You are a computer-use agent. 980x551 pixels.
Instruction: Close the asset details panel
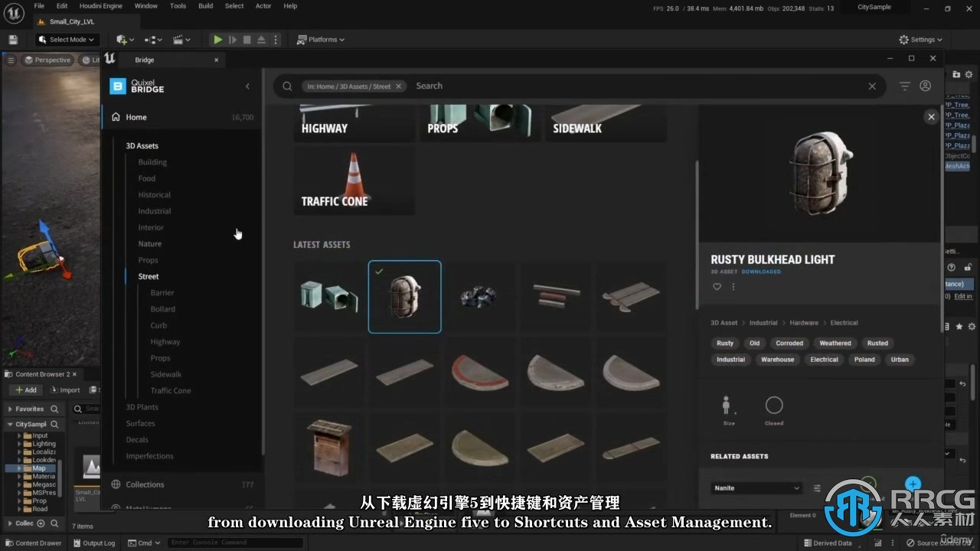coord(931,117)
